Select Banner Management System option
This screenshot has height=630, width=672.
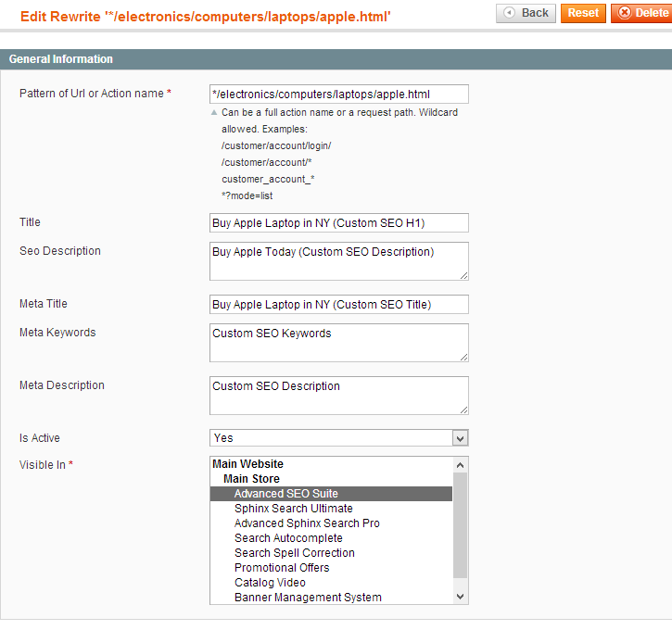(331, 598)
